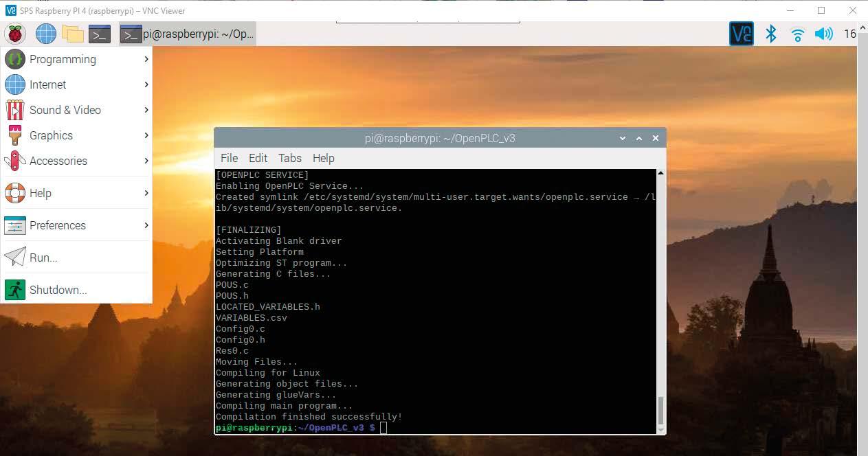This screenshot has height=456, width=868.
Task: Click 'Generating glueVars...' output line
Action: [x=276, y=395]
